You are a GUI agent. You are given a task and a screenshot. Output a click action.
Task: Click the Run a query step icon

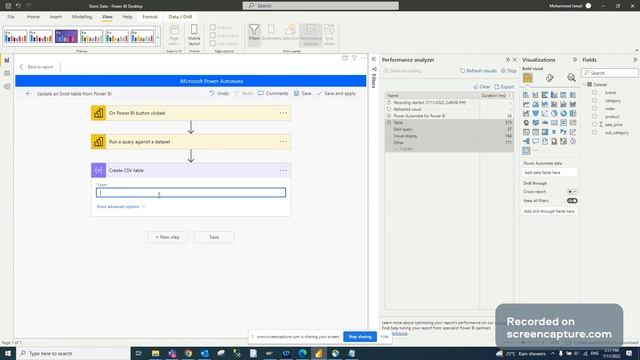click(x=98, y=142)
